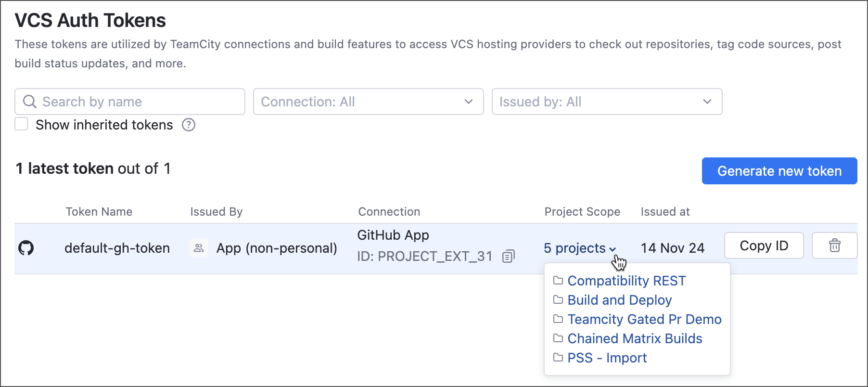This screenshot has height=387, width=868.
Task: Open the Build and Deploy project
Action: click(620, 300)
